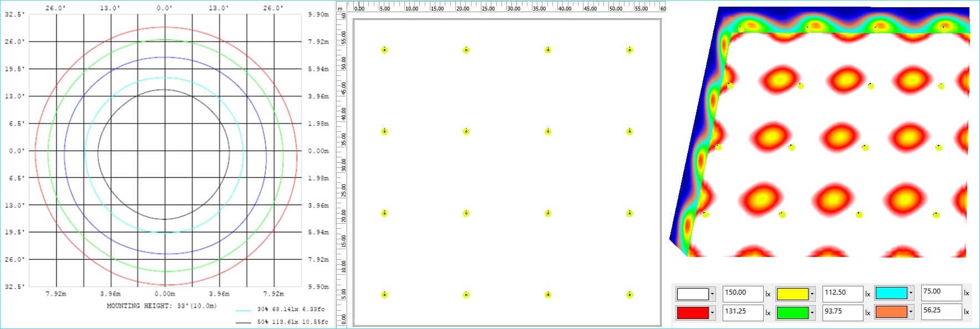Select the top-left luminaire in the floor plan
Viewport: 980px width, 329px height.
(384, 50)
